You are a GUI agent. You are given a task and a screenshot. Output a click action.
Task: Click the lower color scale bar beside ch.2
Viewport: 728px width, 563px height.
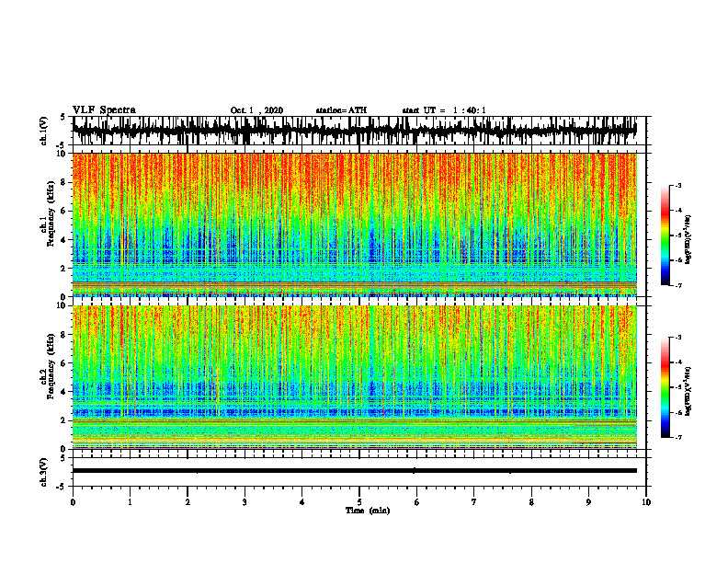point(665,387)
